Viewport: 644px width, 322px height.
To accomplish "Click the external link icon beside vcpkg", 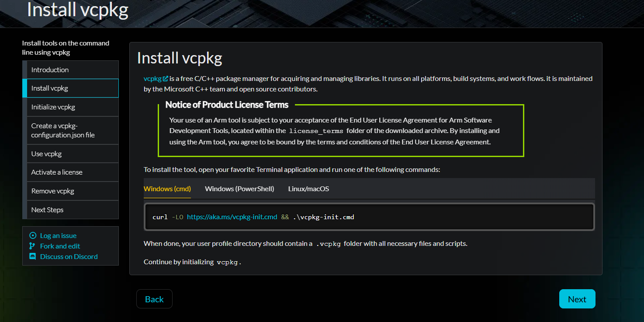I will 166,79.
